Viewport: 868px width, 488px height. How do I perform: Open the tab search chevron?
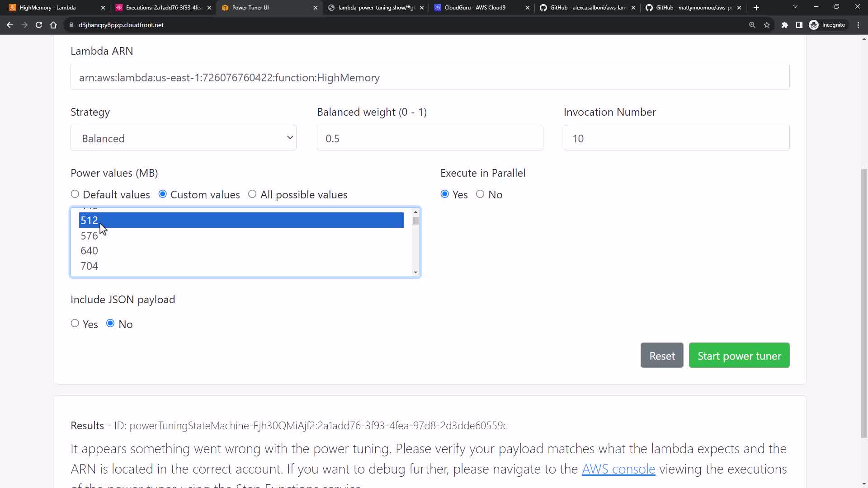point(795,7)
